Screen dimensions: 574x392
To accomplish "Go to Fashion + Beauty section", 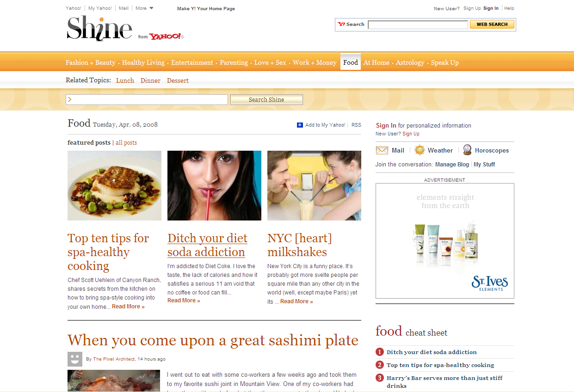I will pos(91,62).
